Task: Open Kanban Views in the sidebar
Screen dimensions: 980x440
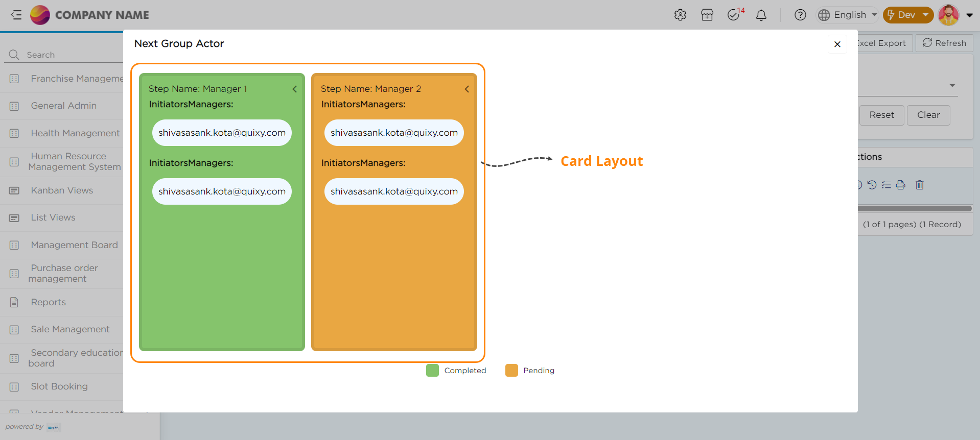Action: (62, 190)
